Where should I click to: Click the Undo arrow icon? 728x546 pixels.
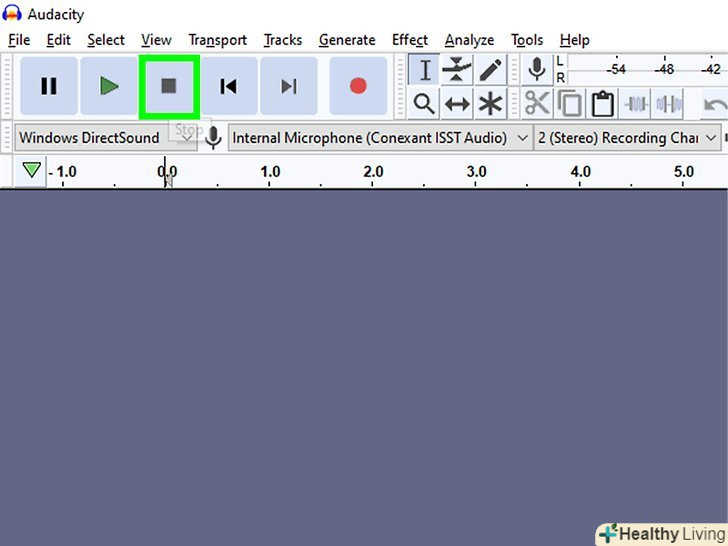tap(715, 104)
